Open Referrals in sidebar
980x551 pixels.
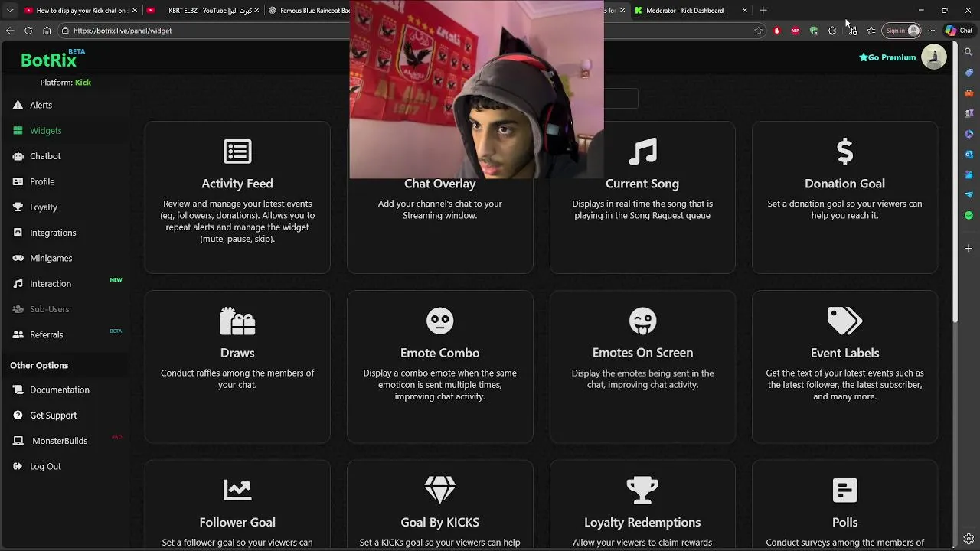(x=46, y=334)
